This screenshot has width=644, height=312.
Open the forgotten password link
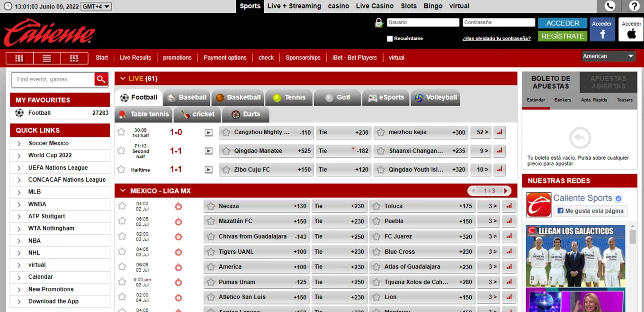[x=496, y=38]
